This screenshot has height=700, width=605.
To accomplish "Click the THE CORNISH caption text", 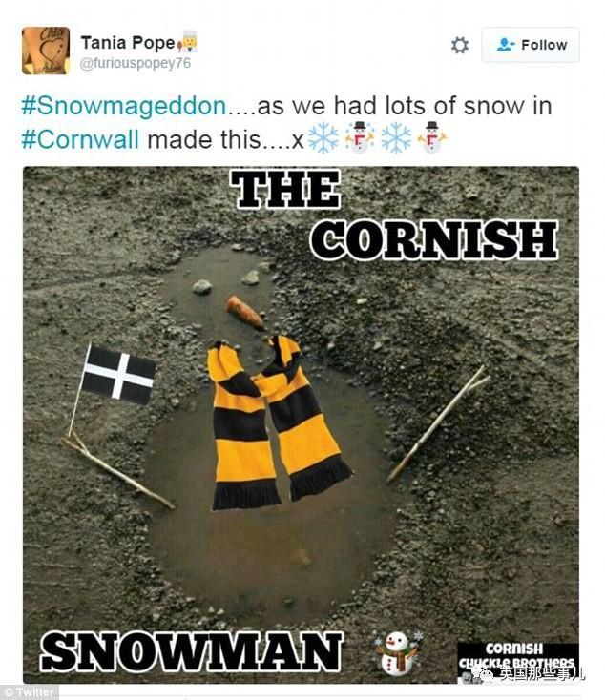I will coord(394,216).
